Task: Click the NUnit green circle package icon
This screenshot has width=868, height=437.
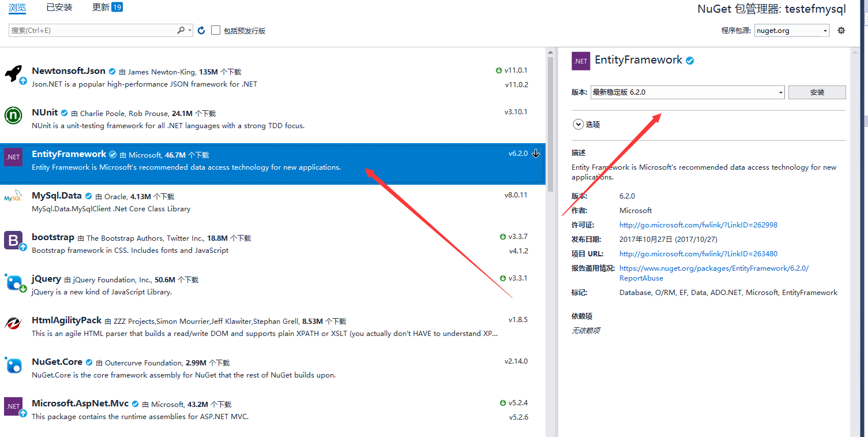Action: point(13,115)
